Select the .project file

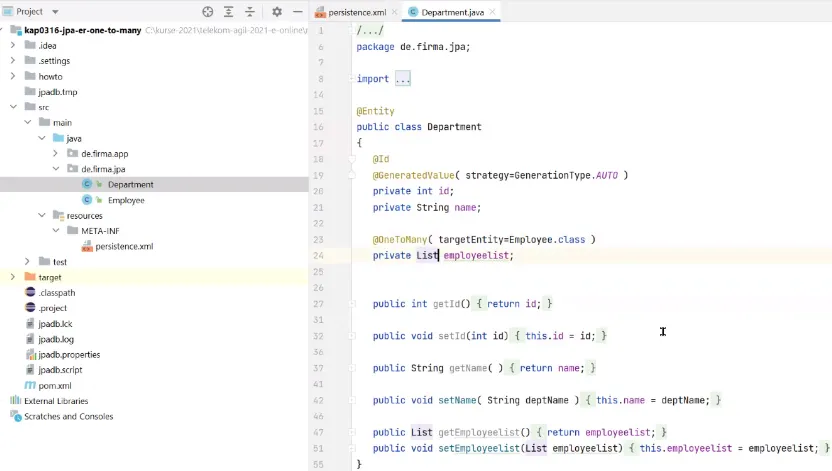[53, 308]
